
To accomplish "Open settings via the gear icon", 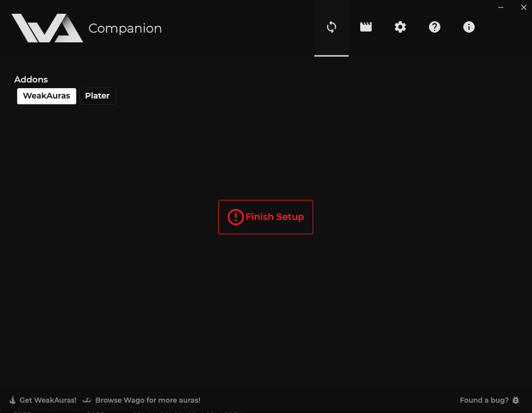I will click(x=400, y=27).
